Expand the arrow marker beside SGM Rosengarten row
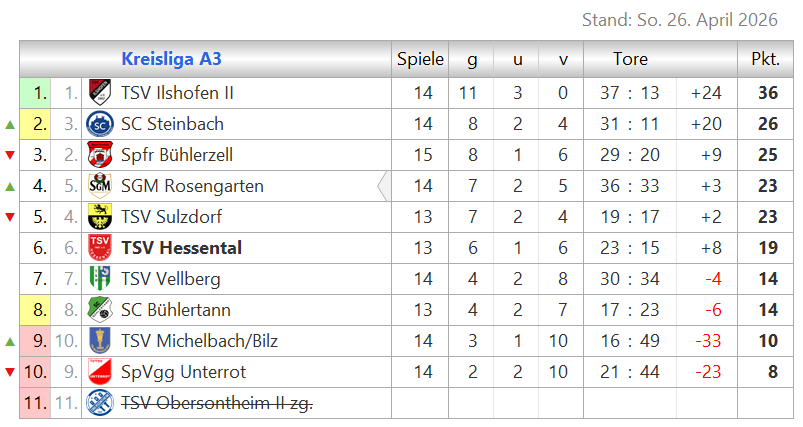This screenshot has height=427, width=803. click(383, 186)
